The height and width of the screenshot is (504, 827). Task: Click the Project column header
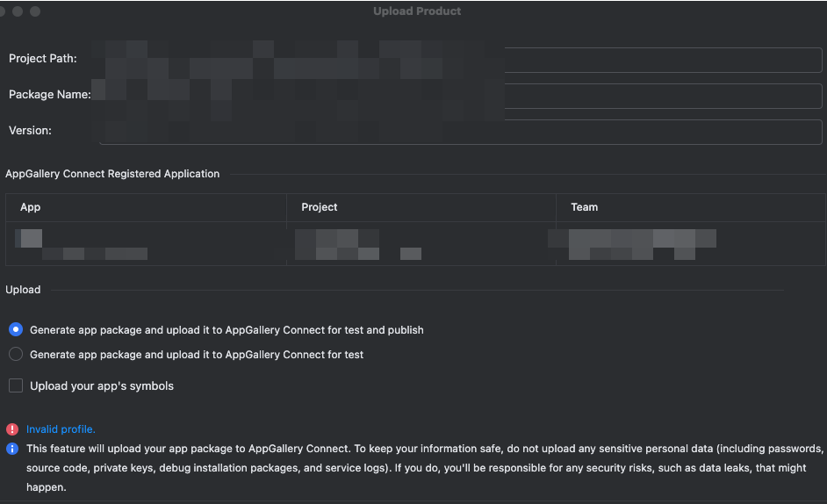421,207
